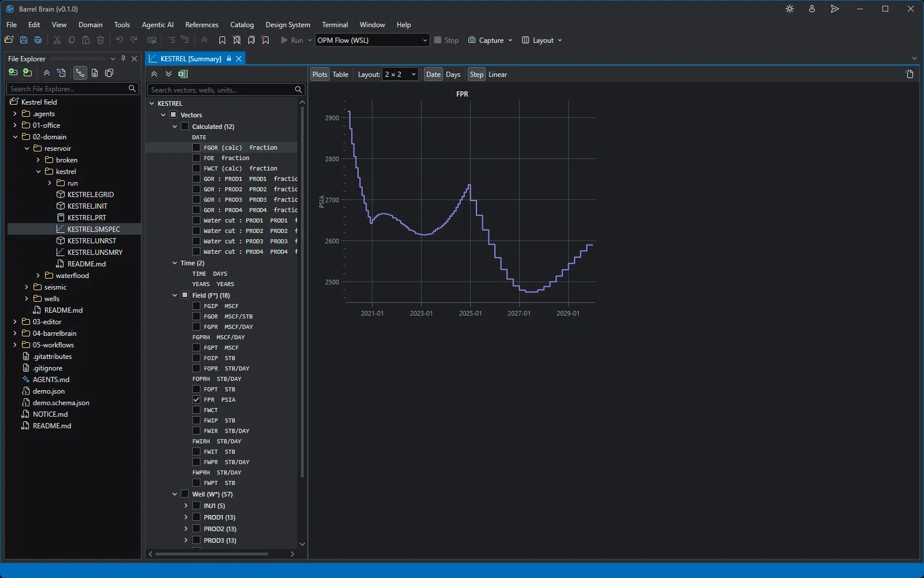The width and height of the screenshot is (924, 578).
Task: Open the Agentic AI menu
Action: coord(158,25)
